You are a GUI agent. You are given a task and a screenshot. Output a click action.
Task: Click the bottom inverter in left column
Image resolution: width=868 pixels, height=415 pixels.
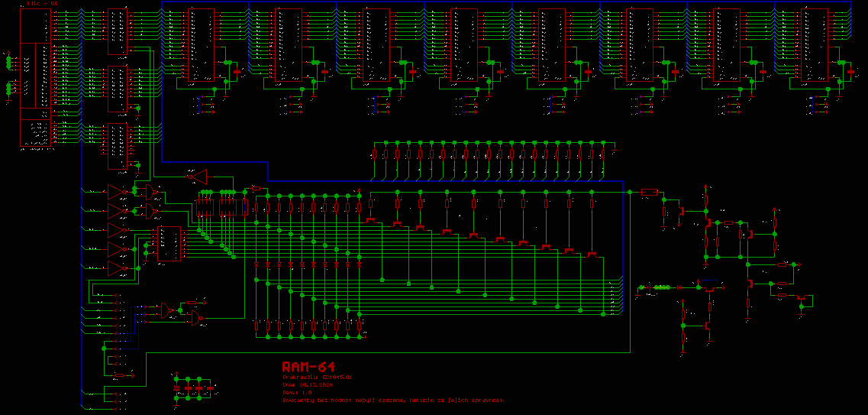[x=117, y=267]
